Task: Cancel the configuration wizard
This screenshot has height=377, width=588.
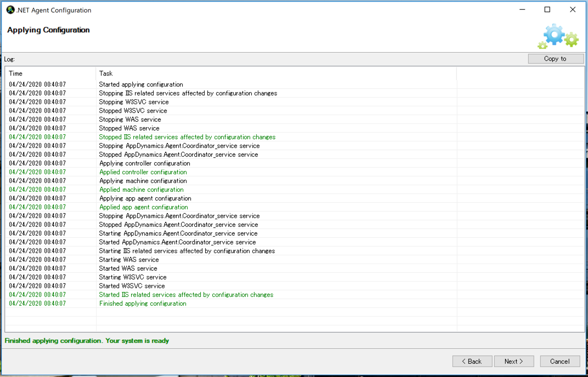Action: [x=559, y=361]
